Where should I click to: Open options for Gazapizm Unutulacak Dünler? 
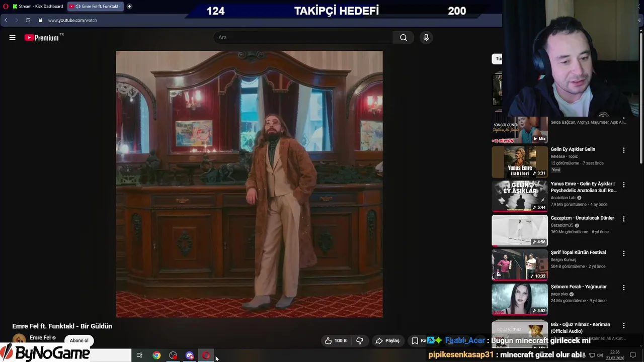tap(624, 219)
